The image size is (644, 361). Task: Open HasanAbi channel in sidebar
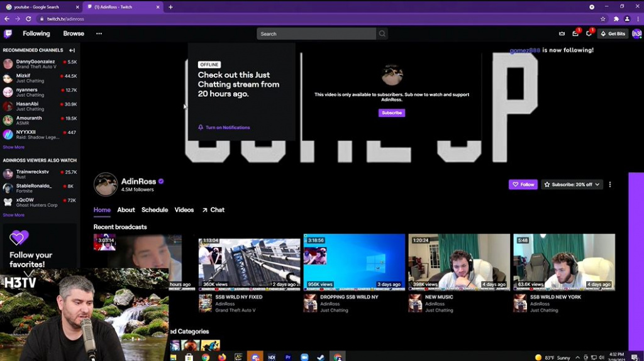pos(40,106)
